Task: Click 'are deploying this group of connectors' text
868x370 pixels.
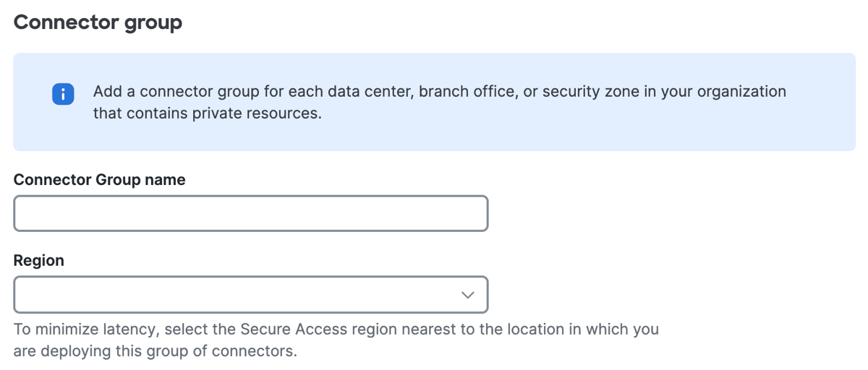Action: [156, 352]
